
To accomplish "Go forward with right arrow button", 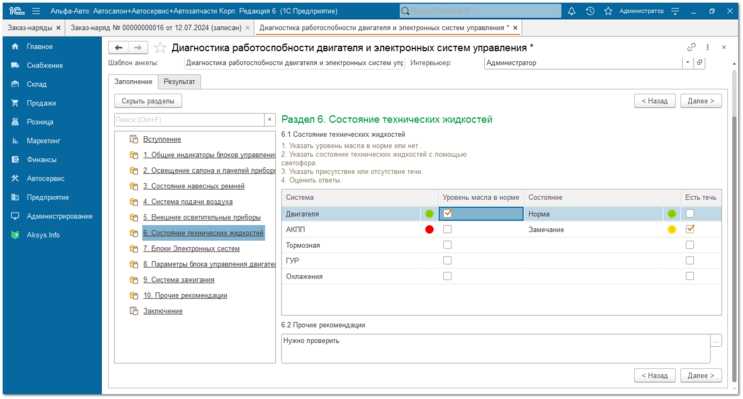I will pyautogui.click(x=137, y=47).
